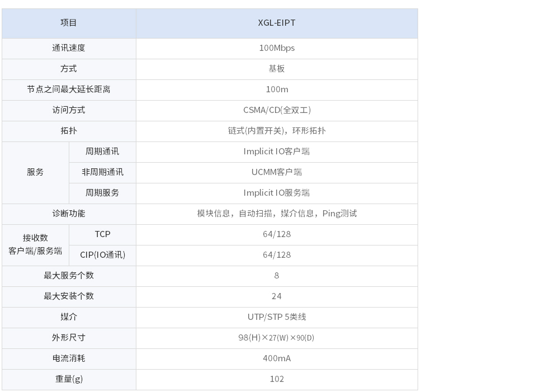Click the 节点之间最大延长距离 label
The image size is (559, 392).
click(x=69, y=89)
